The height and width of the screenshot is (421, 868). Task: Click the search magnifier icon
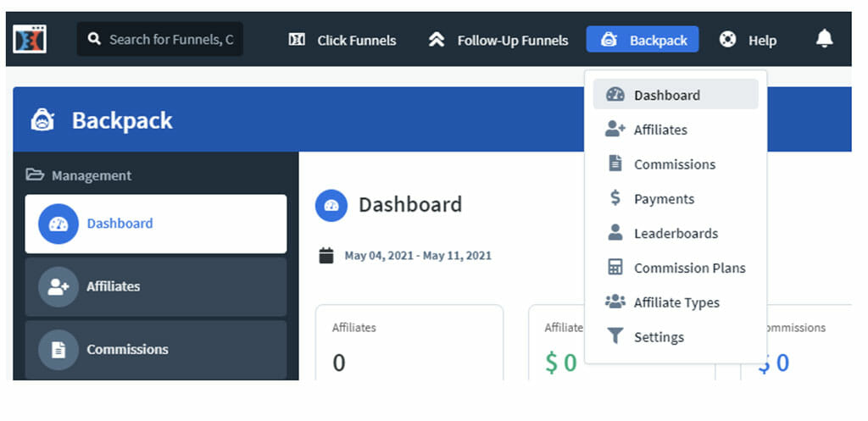click(x=94, y=39)
